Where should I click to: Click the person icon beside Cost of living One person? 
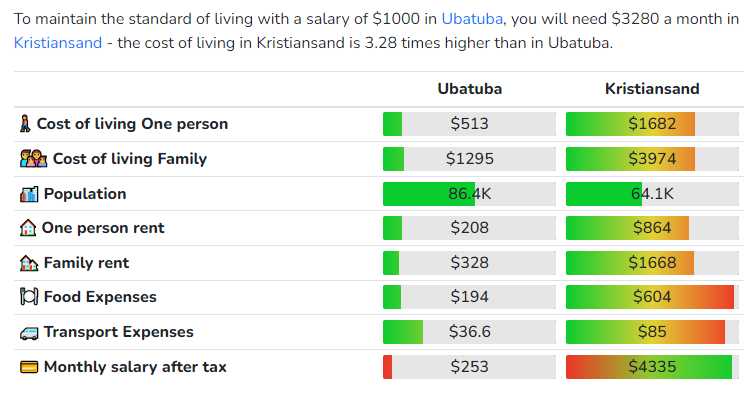25,124
